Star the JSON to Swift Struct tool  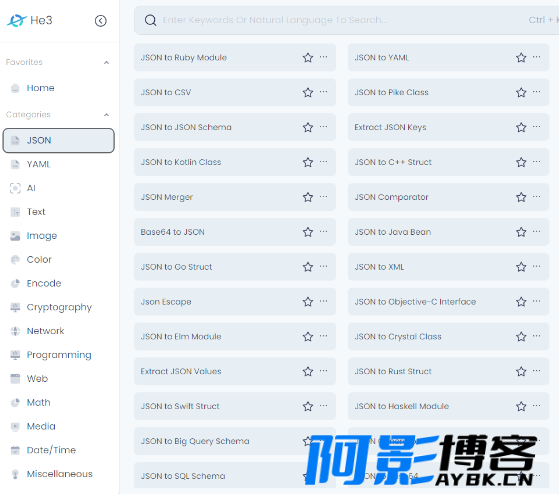pyautogui.click(x=308, y=406)
